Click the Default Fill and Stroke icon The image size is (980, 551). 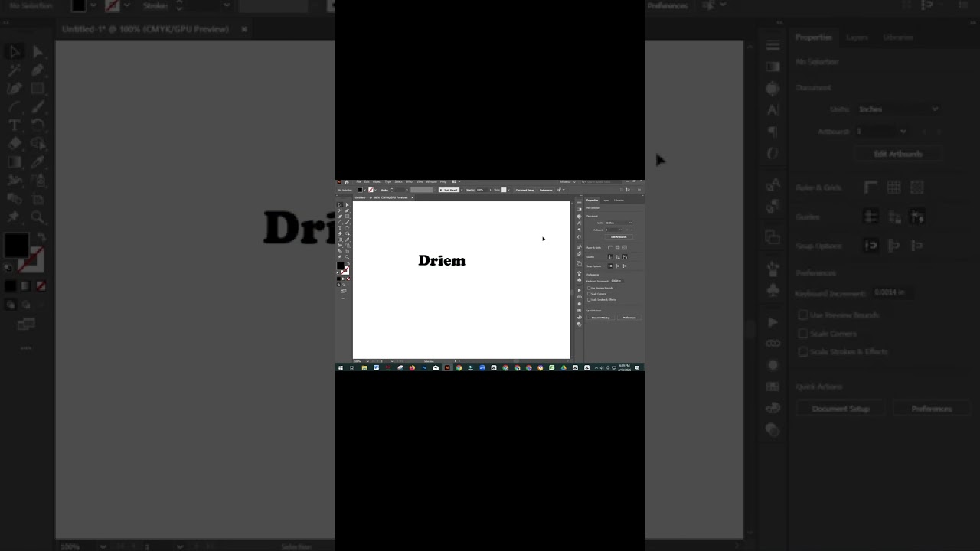click(338, 272)
